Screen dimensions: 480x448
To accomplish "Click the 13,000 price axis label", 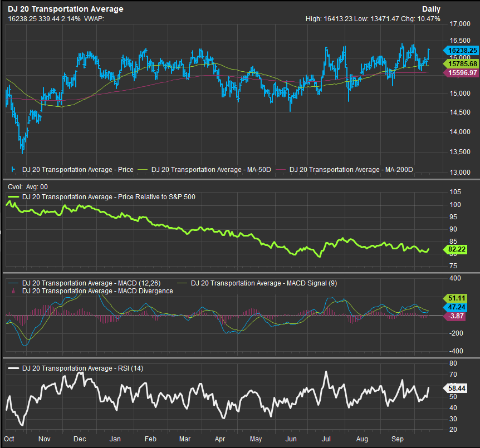I will 460,173.
